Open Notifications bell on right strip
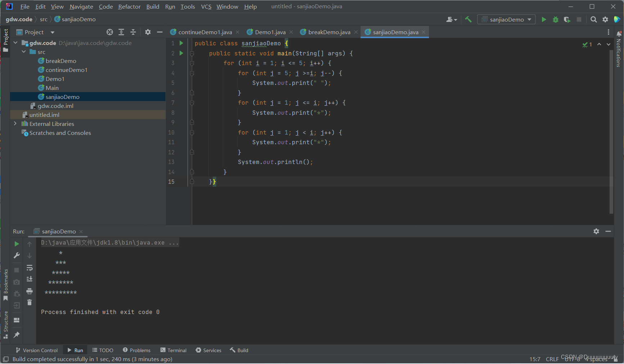Viewport: 624px width, 364px height. (x=619, y=34)
